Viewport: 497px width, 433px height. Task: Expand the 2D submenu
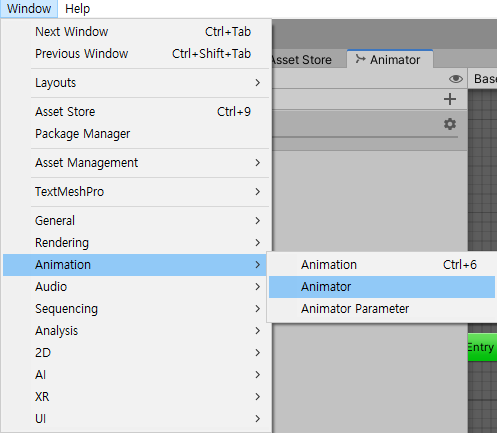pos(136,353)
